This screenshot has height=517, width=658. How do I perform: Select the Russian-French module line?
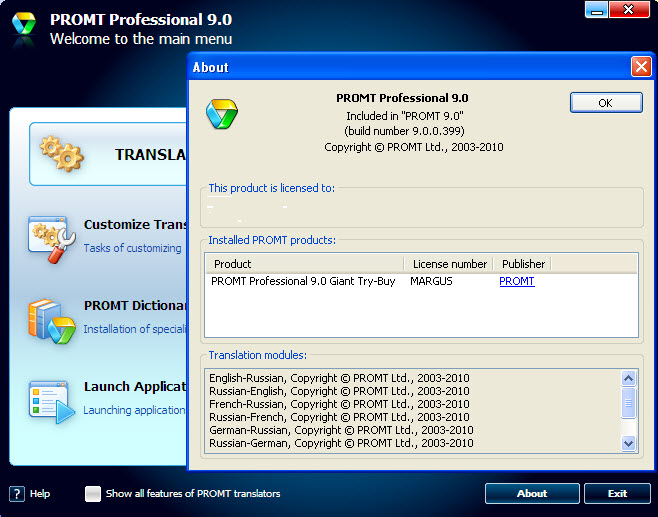pos(339,417)
